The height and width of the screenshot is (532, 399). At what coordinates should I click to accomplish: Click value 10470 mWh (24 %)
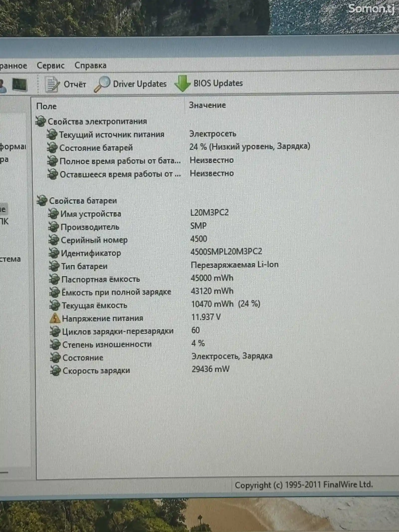tap(226, 304)
